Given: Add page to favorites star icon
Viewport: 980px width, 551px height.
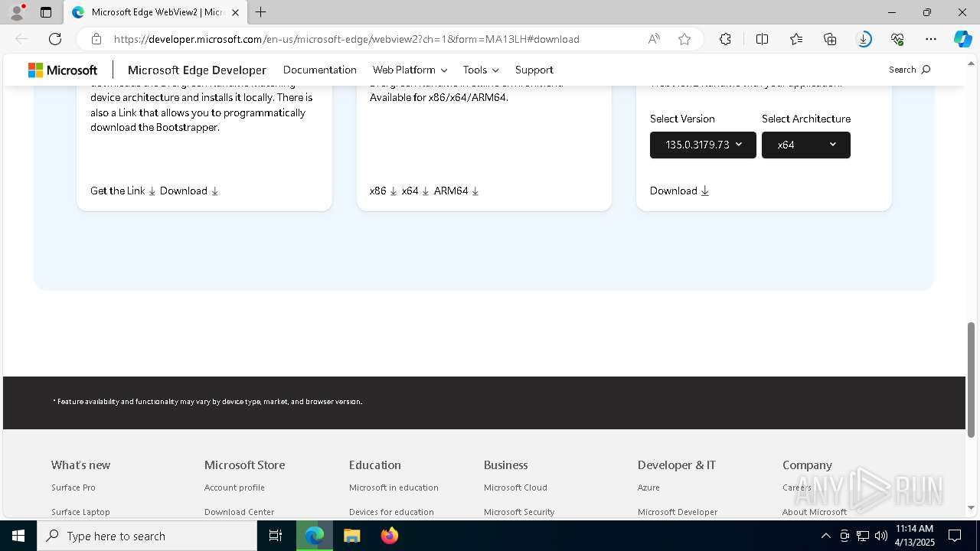Looking at the screenshot, I should tap(684, 39).
